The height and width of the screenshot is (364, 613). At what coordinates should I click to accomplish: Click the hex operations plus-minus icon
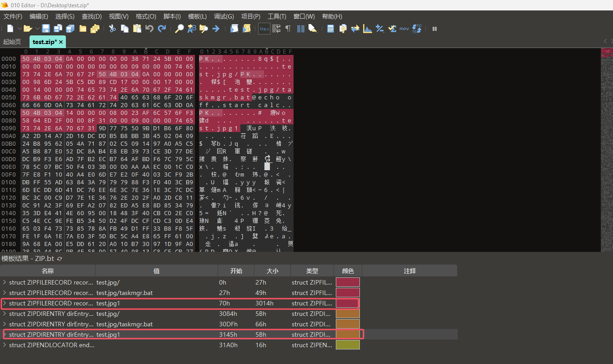coord(380,29)
